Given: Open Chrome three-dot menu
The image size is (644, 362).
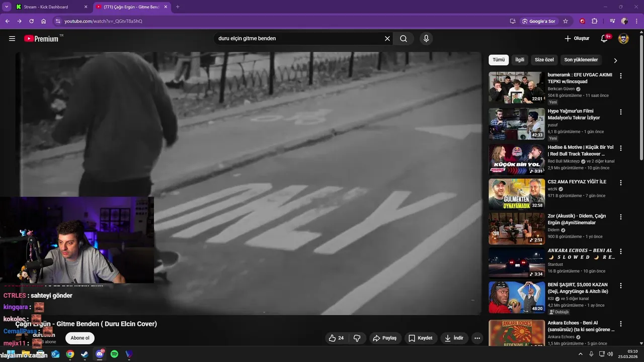Looking at the screenshot, I should [635, 21].
